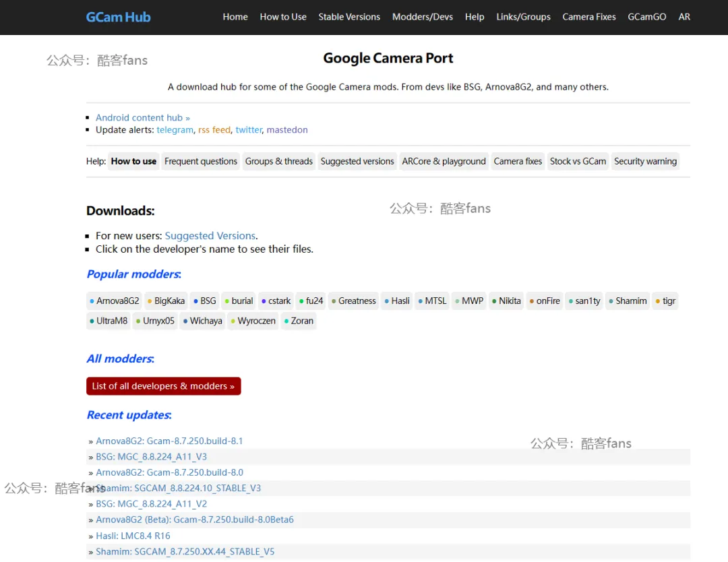Open the Security warning help tab
Image resolution: width=728 pixels, height=562 pixels.
coord(645,162)
